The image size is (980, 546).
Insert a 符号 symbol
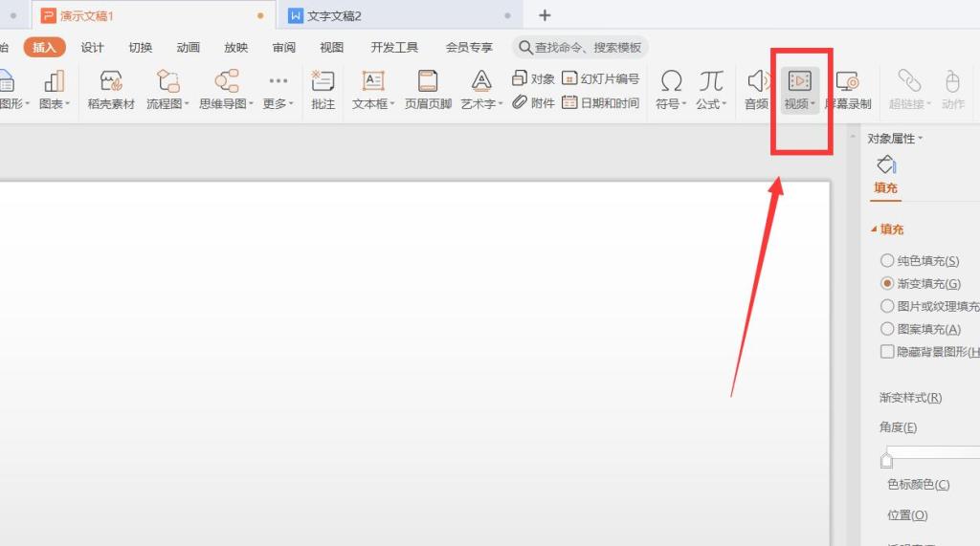(x=671, y=90)
